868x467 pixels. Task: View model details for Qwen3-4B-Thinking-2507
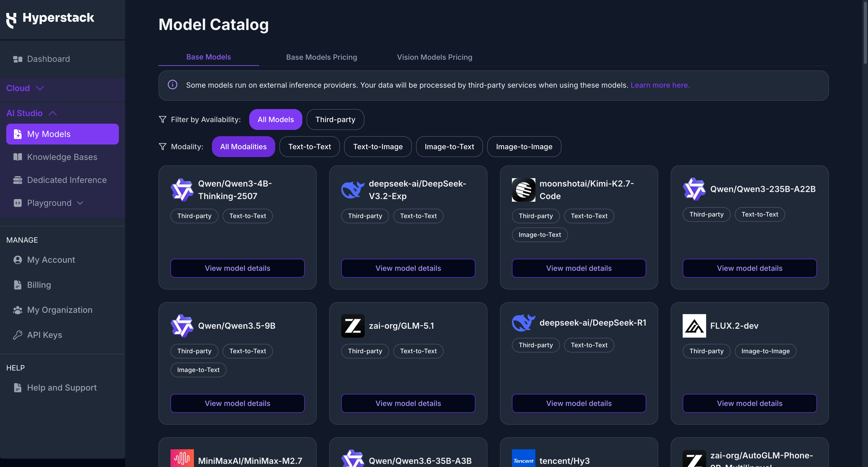[237, 268]
